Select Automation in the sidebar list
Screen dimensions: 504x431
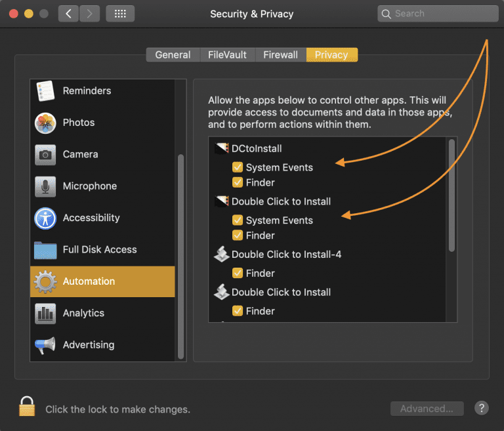pyautogui.click(x=102, y=281)
